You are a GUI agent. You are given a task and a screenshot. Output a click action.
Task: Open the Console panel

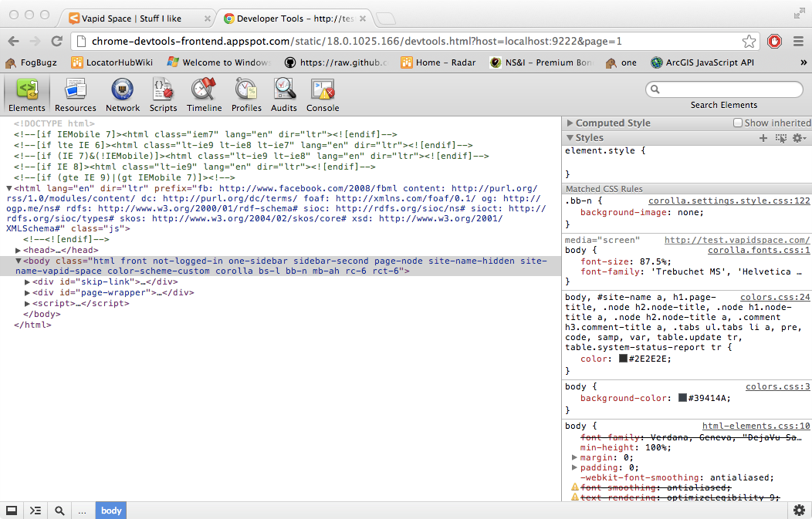click(x=323, y=95)
